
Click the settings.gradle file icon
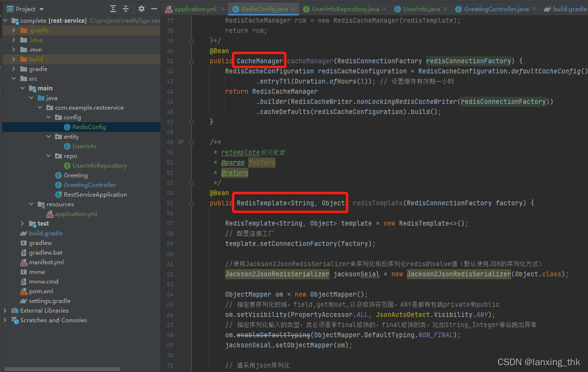[24, 301]
